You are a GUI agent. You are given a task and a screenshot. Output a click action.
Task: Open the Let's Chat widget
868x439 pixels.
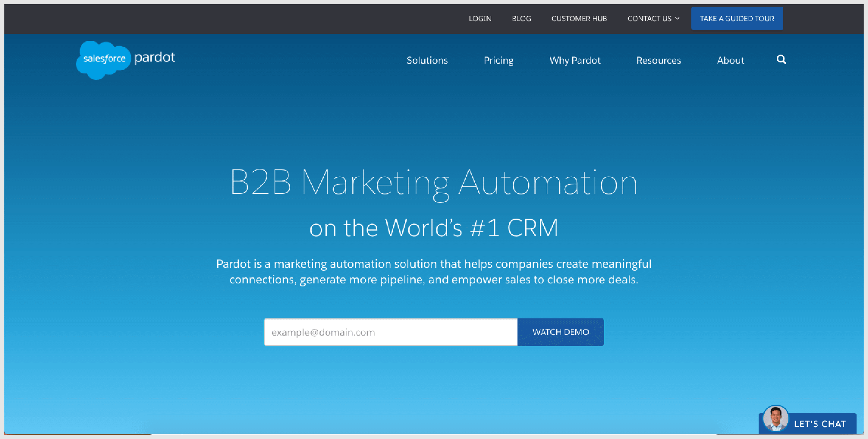coord(807,423)
